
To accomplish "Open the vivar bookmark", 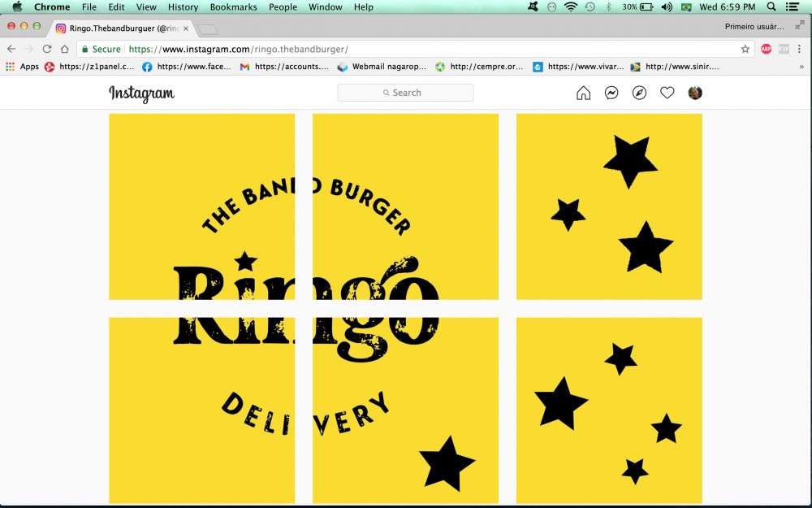I will (x=578, y=67).
